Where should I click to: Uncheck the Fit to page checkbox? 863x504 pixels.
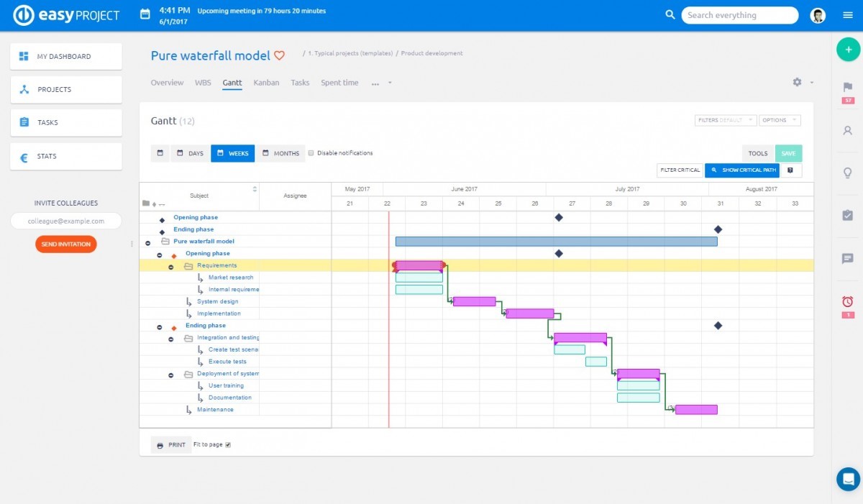tap(228, 444)
